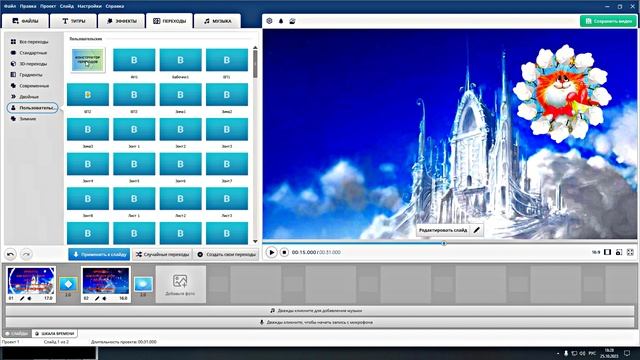Image resolution: width=640 pixels, height=360 pixels.
Task: Click the preview window size icon
Action: click(x=619, y=252)
